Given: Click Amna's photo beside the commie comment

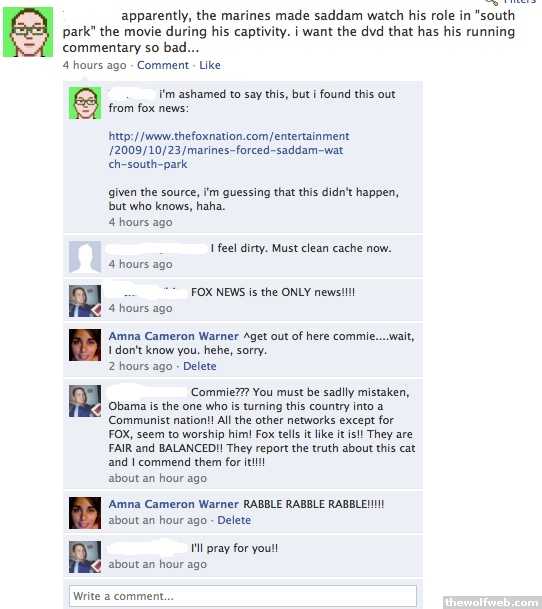Looking at the screenshot, I should point(85,345).
